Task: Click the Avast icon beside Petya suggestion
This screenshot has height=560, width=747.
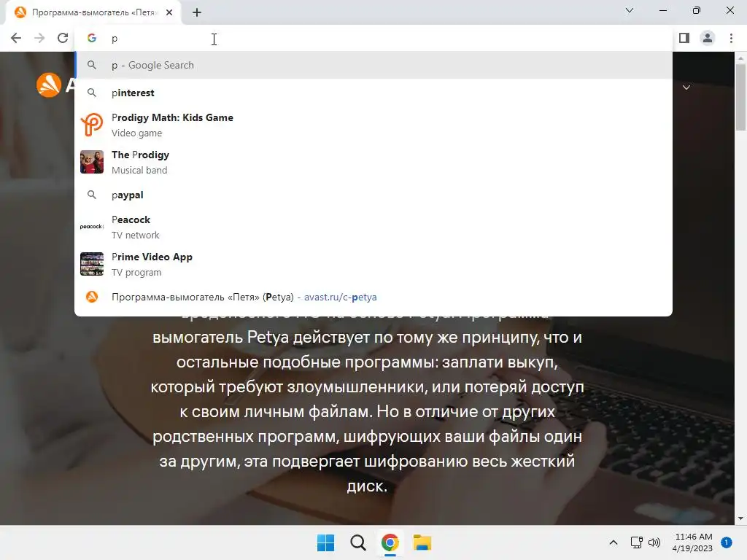Action: click(92, 297)
